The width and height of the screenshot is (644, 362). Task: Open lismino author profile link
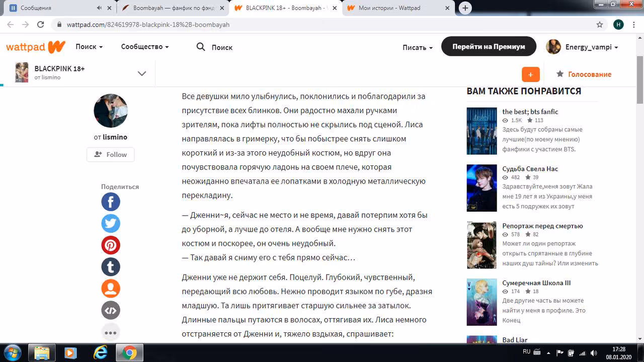click(115, 137)
